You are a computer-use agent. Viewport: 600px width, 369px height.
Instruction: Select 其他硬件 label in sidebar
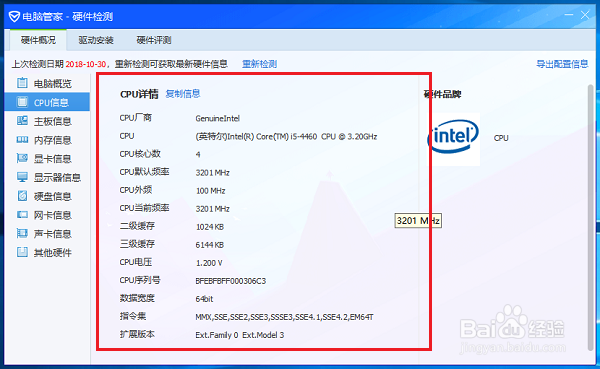pyautogui.click(x=52, y=253)
